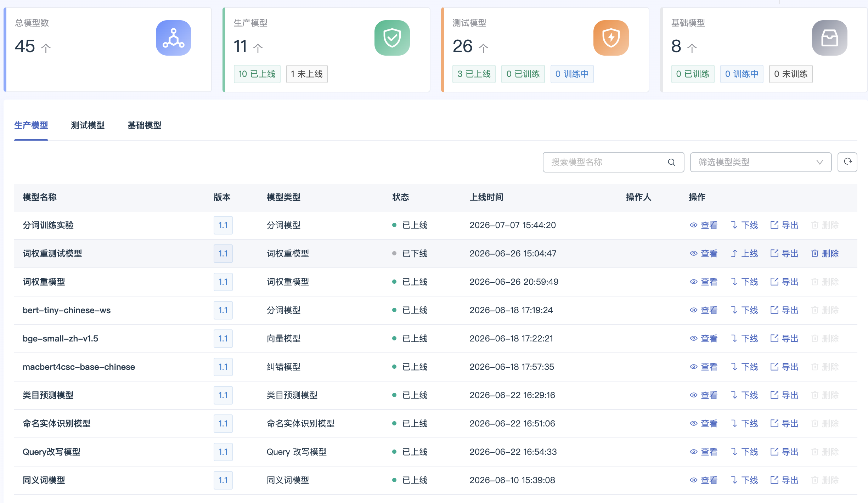Screen dimensions: 868x503
Task: View bert-tiny-chinese-ws model
Action: [704, 310]
